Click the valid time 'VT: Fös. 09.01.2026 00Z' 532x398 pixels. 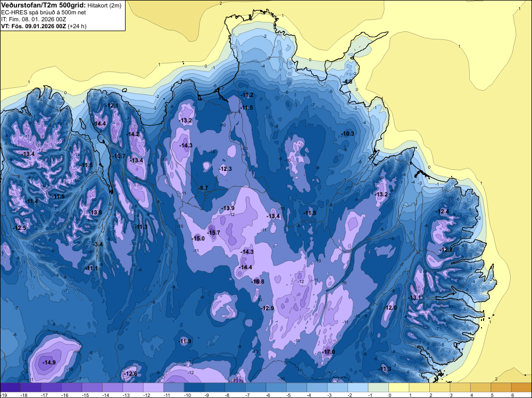34,26
